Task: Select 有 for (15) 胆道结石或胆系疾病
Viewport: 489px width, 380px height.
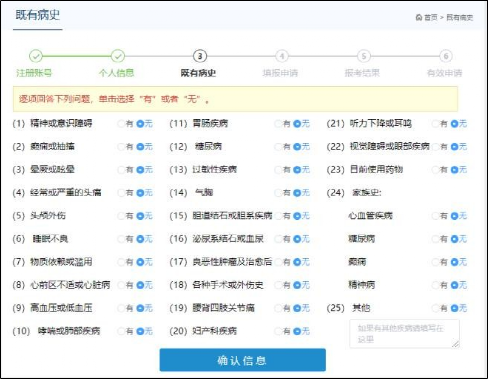Action: point(278,216)
